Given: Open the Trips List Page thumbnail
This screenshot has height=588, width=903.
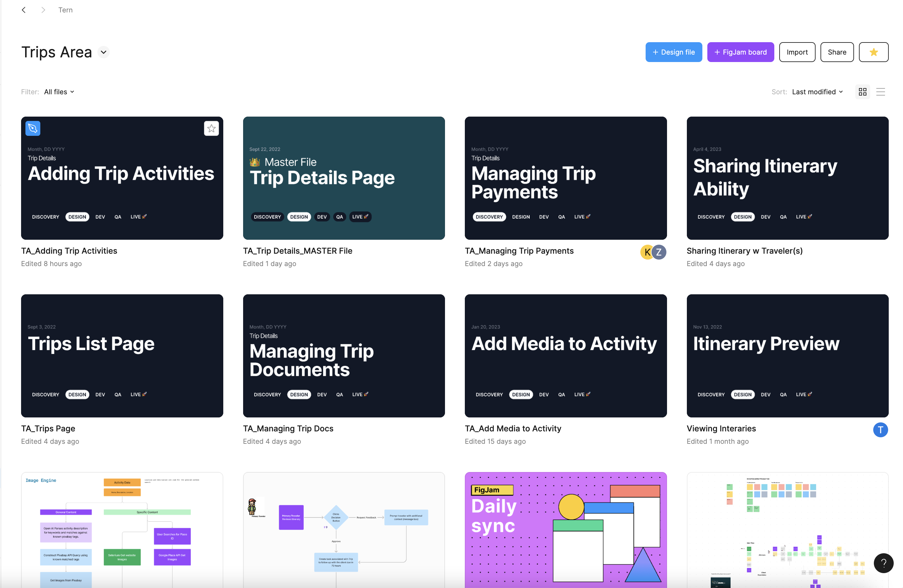Looking at the screenshot, I should 122,355.
